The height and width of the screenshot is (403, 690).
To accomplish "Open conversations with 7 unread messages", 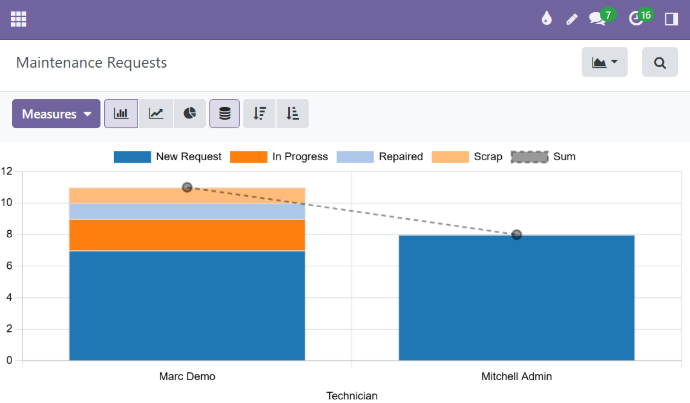I will tap(599, 19).
